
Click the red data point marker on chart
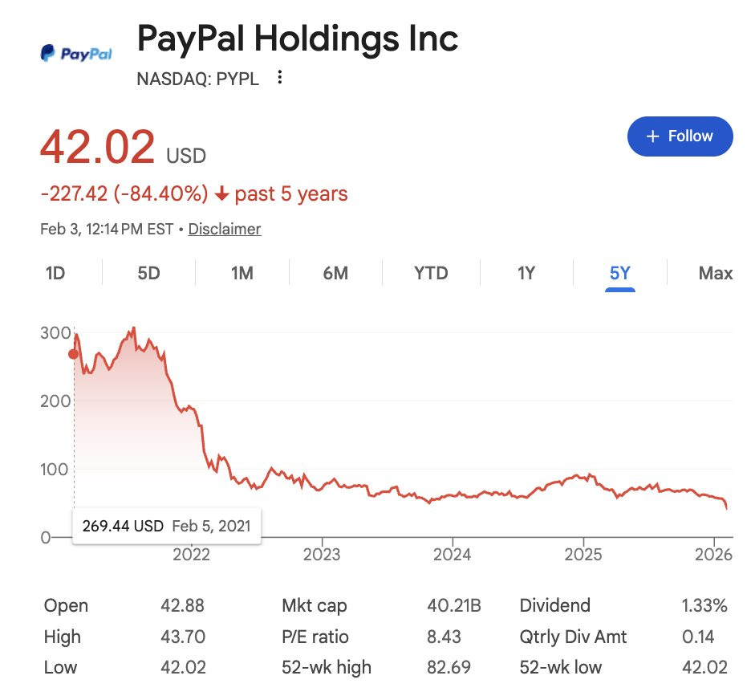click(x=74, y=354)
